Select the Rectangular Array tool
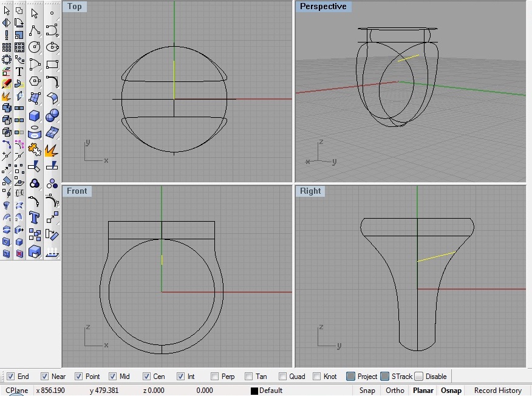 tap(7, 47)
